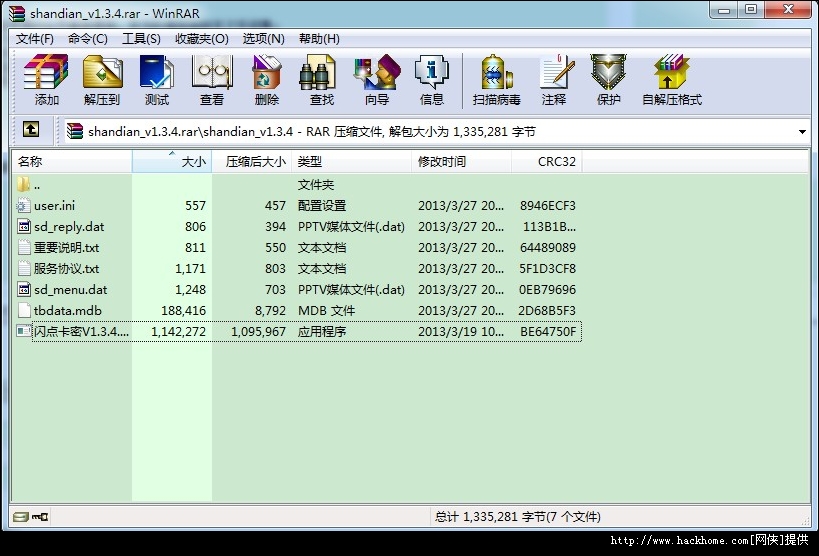Screen dimensions: 819x556
Task: Sort by 类型 column header
Action: point(352,161)
